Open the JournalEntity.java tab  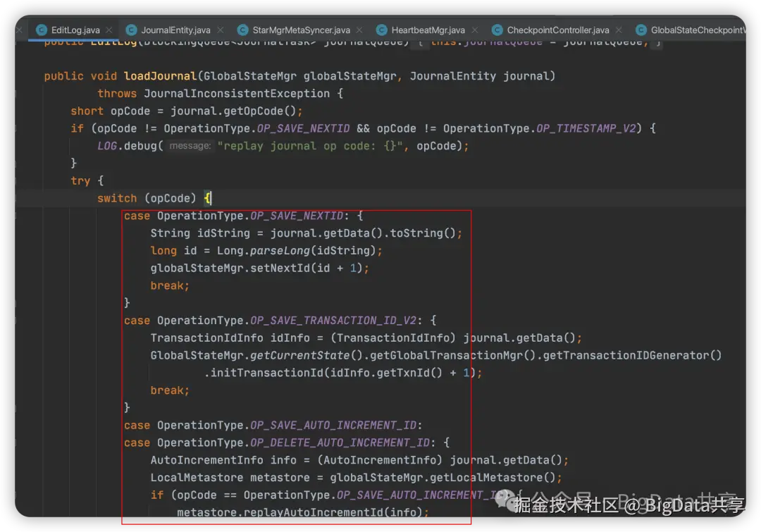pyautogui.click(x=175, y=30)
